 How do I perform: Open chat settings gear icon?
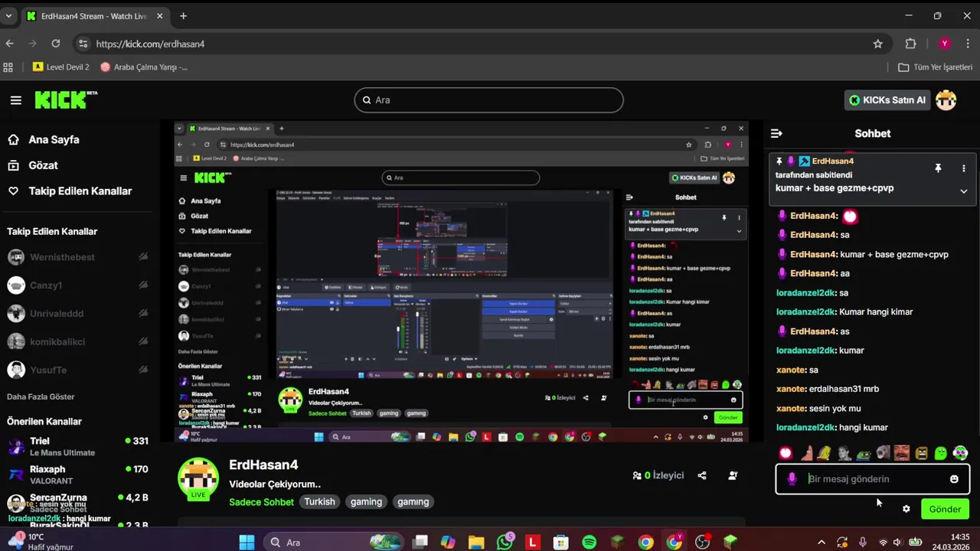[x=906, y=509]
